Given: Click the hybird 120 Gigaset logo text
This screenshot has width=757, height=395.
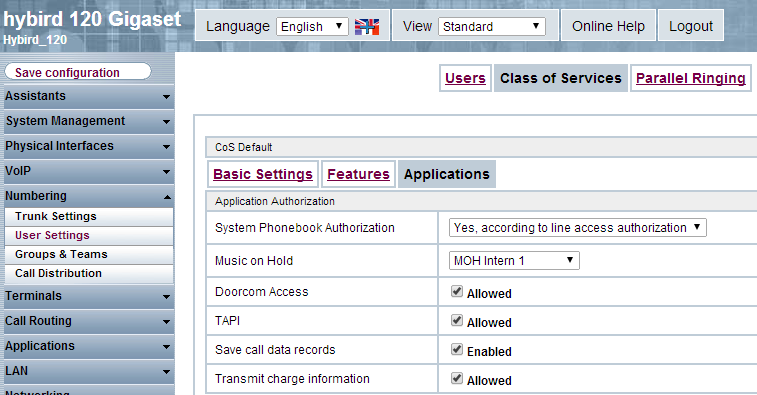Looking at the screenshot, I should [92, 19].
